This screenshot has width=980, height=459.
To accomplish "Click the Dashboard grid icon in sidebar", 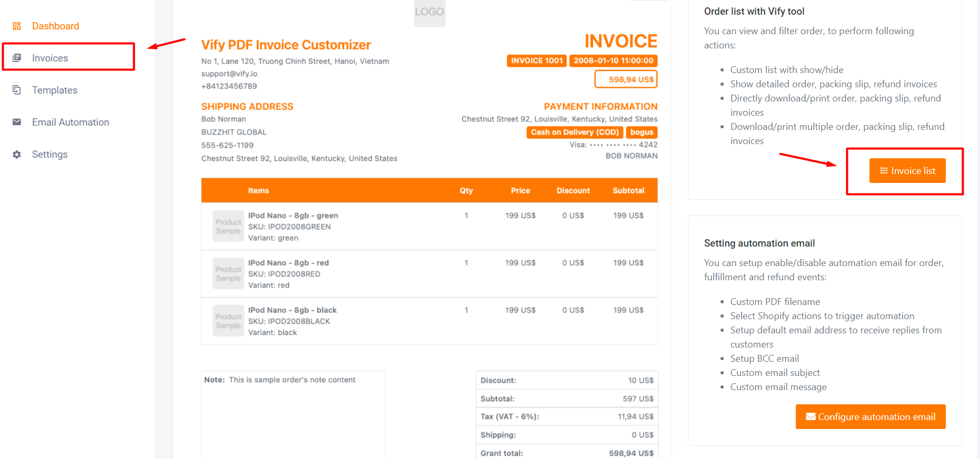I will tap(17, 26).
